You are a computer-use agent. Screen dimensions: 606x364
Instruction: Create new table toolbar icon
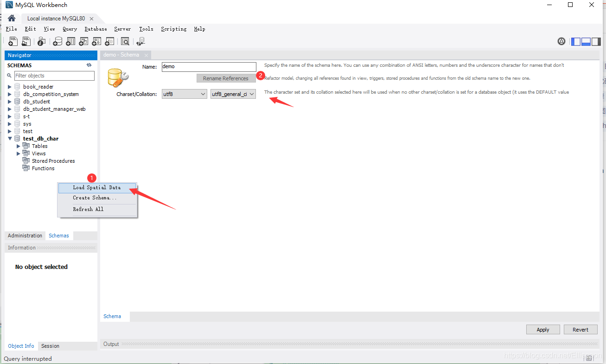pyautogui.click(x=70, y=42)
